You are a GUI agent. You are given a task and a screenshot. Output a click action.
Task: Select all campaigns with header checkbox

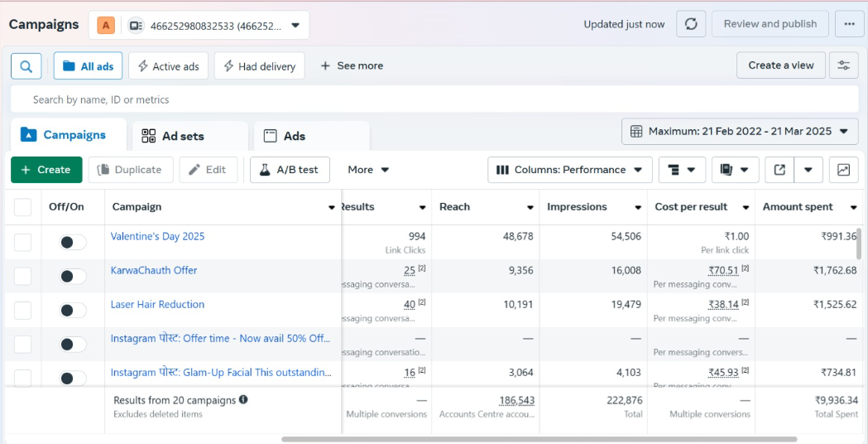[x=23, y=207]
